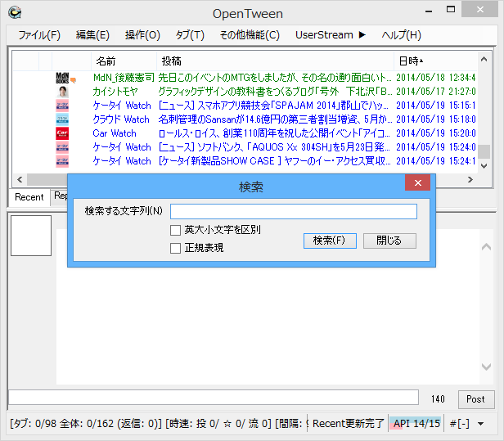Viewport: 504px width, 441px height.
Task: Click the 2014/05/19 15:20 date cell
Action: click(x=435, y=133)
